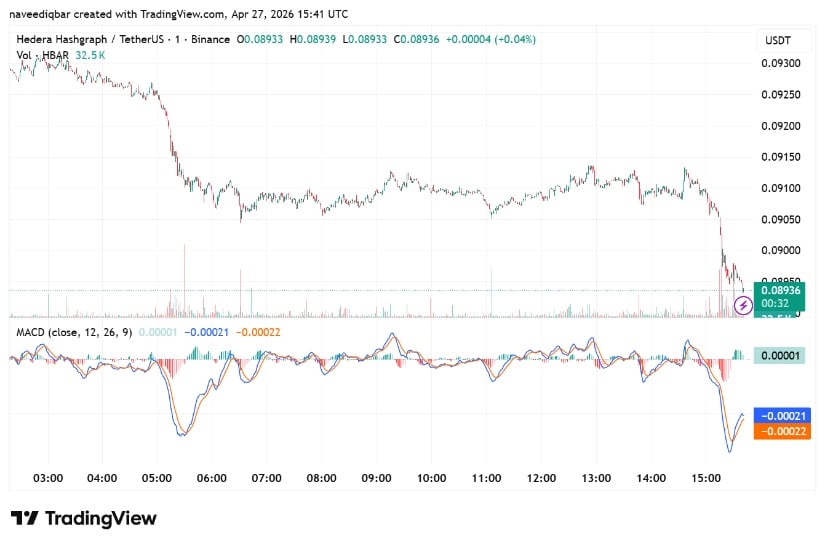The image size is (825, 546).
Task: Click the TradingView logo
Action: pyautogui.click(x=84, y=518)
